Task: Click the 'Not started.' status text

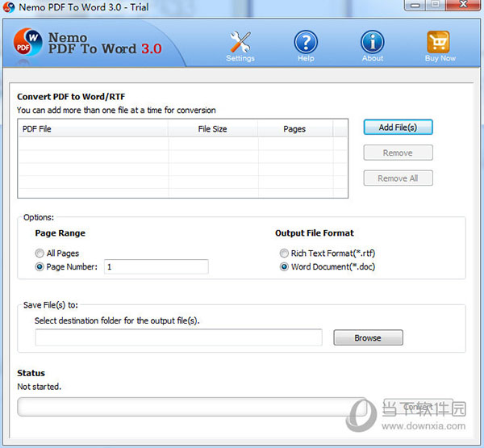Action: [40, 387]
